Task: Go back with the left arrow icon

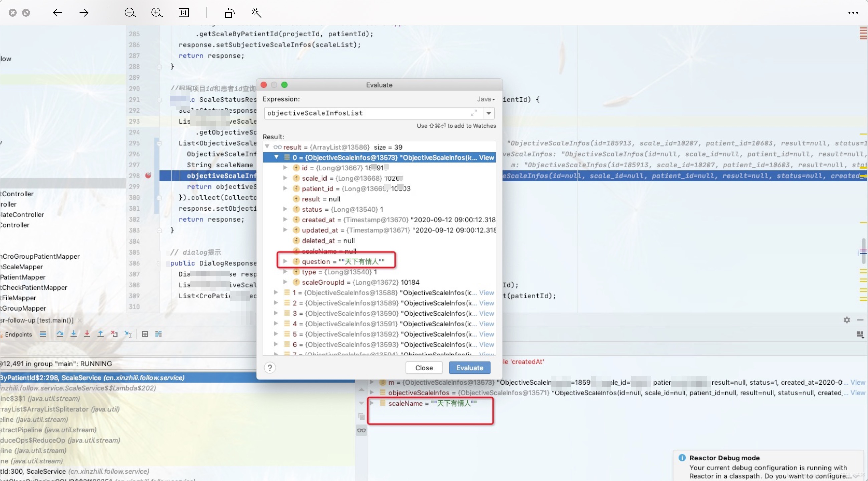Action: pos(57,13)
